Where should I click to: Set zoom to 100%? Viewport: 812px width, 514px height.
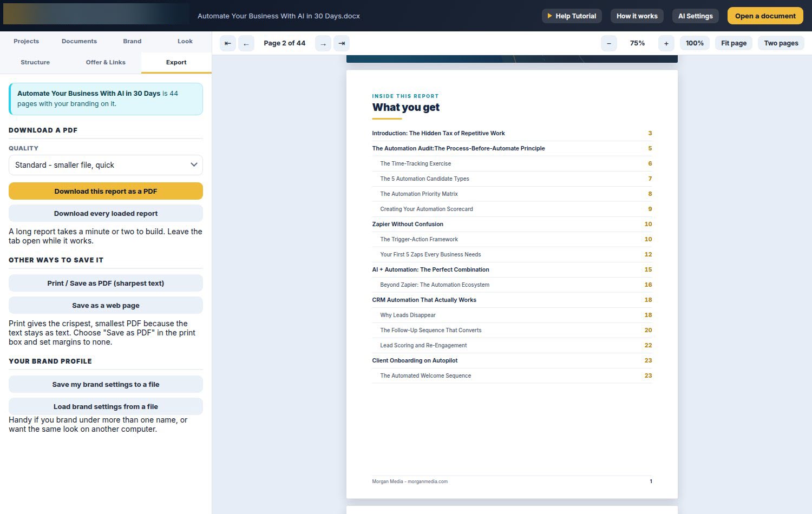point(695,43)
